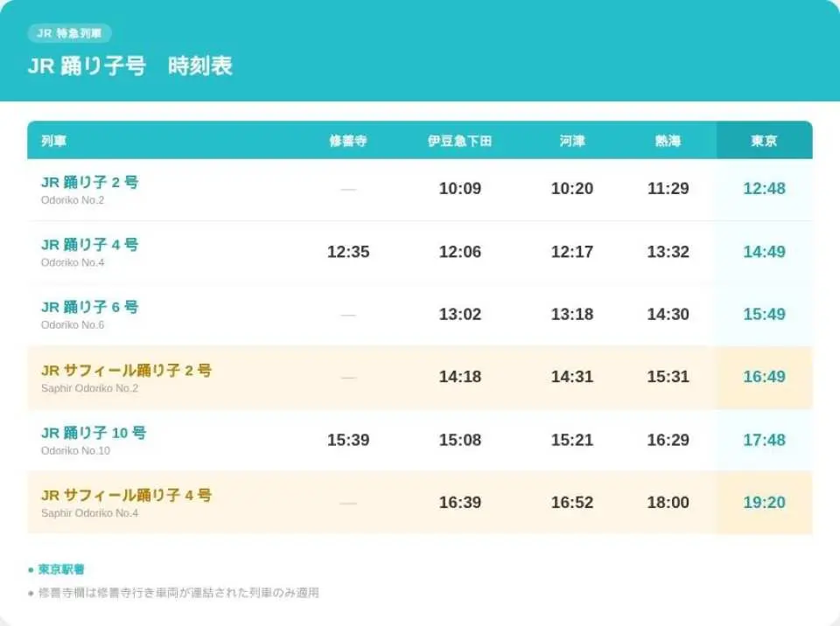840x626 pixels.
Task: Select the 16:29 time cell
Action: (x=668, y=440)
